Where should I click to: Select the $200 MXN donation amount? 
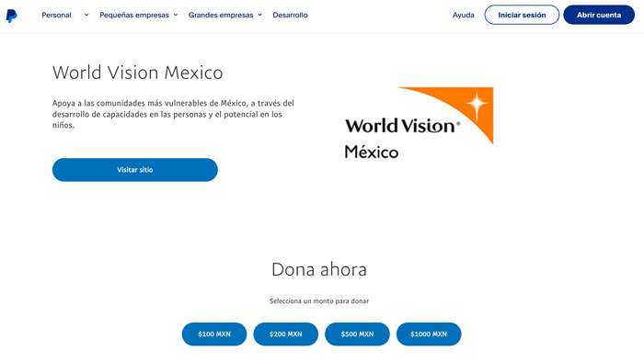pos(286,334)
